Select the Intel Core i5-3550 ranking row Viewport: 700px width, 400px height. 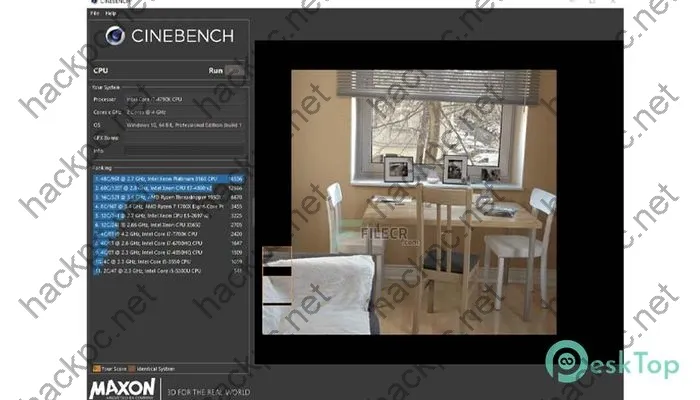(x=169, y=262)
